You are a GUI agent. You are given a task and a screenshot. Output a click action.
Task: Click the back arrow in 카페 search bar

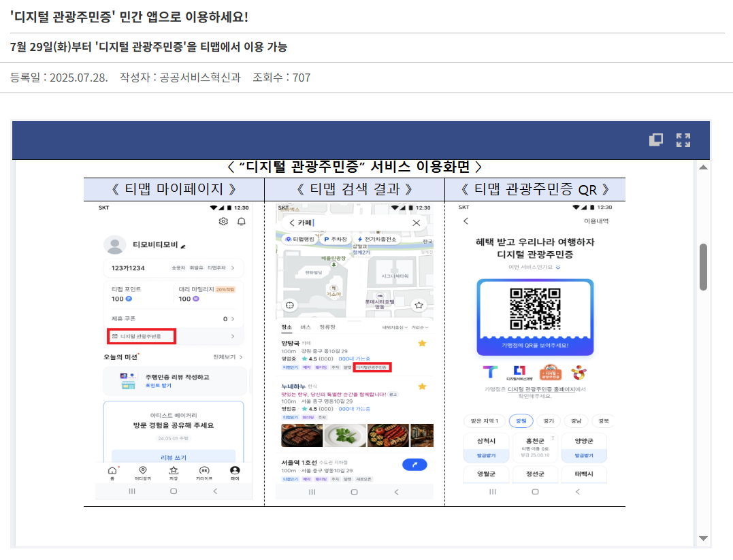(x=292, y=223)
